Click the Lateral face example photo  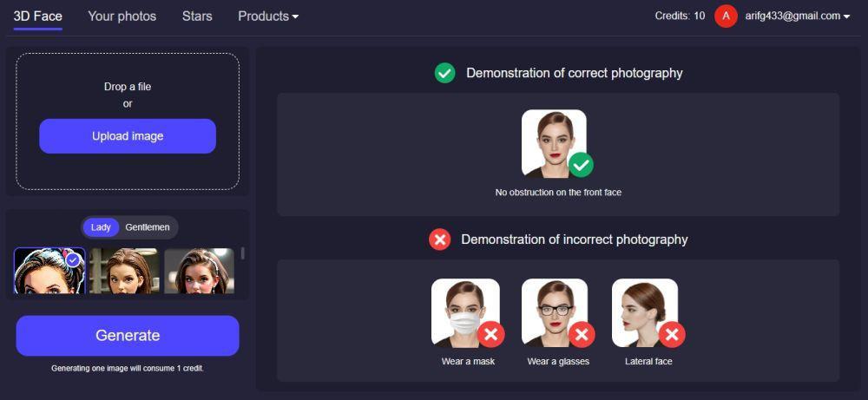tap(645, 312)
